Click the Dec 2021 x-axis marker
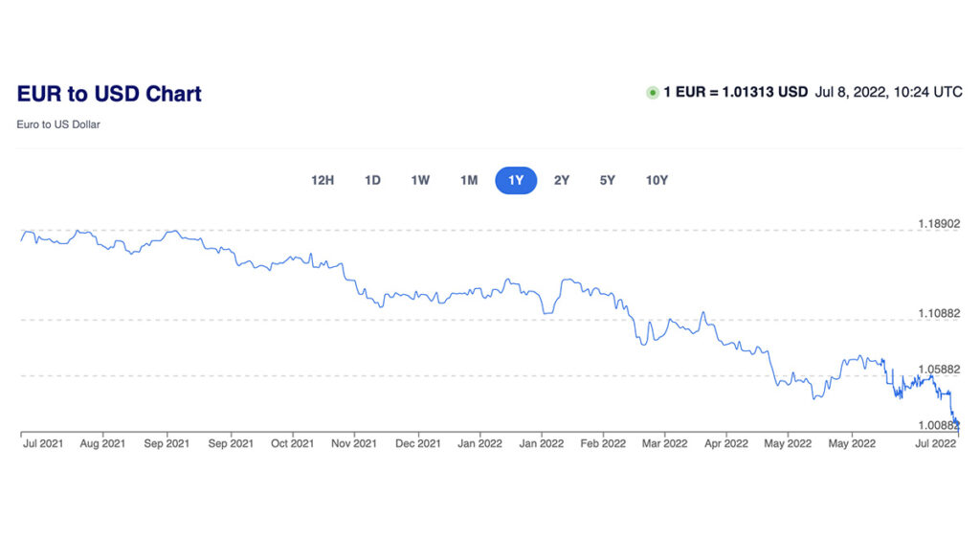The width and height of the screenshot is (980, 539). pos(417,443)
